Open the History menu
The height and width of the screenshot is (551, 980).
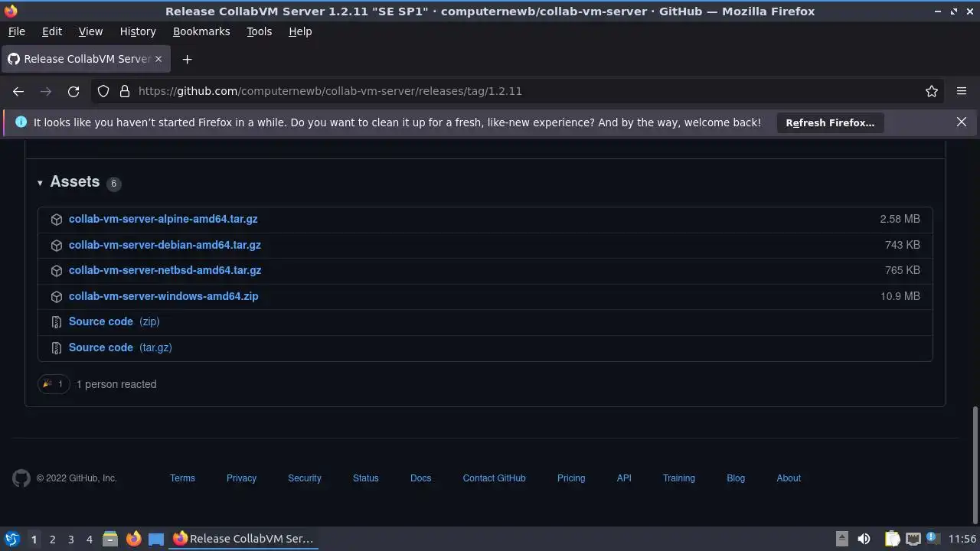click(138, 31)
